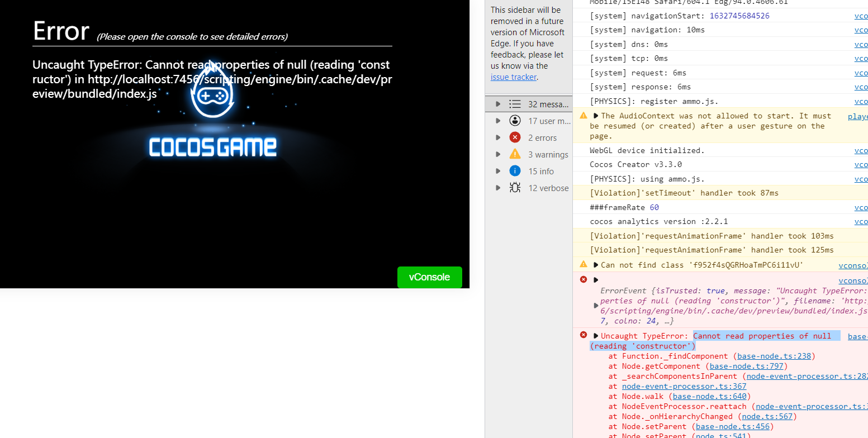Click the '[system] dns: 0ms' log line
This screenshot has height=438, width=868.
(629, 44)
